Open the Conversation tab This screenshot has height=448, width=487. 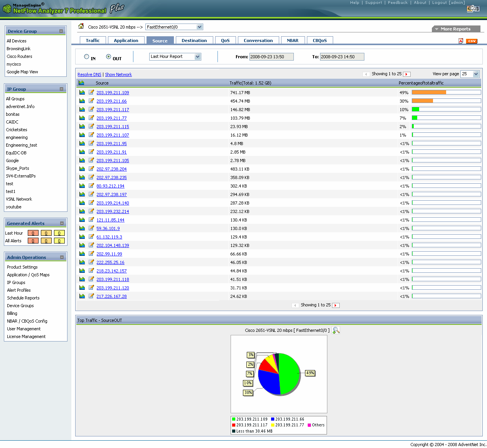[258, 41]
